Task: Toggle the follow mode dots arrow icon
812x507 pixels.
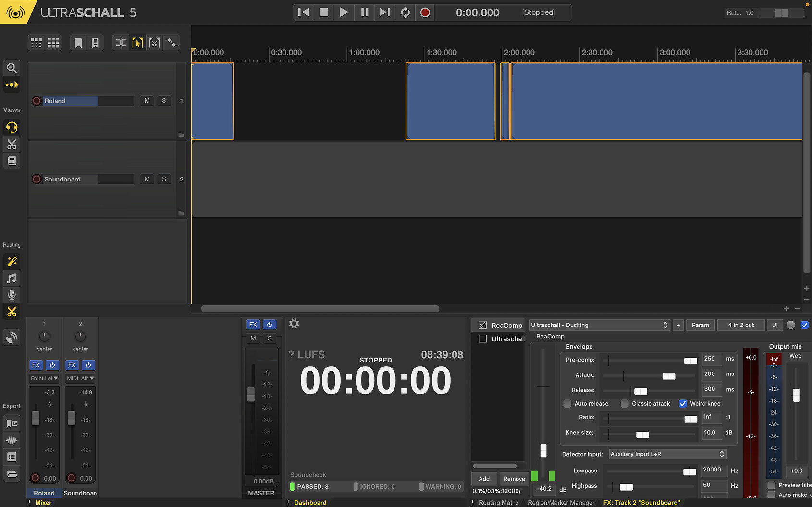Action: point(12,85)
